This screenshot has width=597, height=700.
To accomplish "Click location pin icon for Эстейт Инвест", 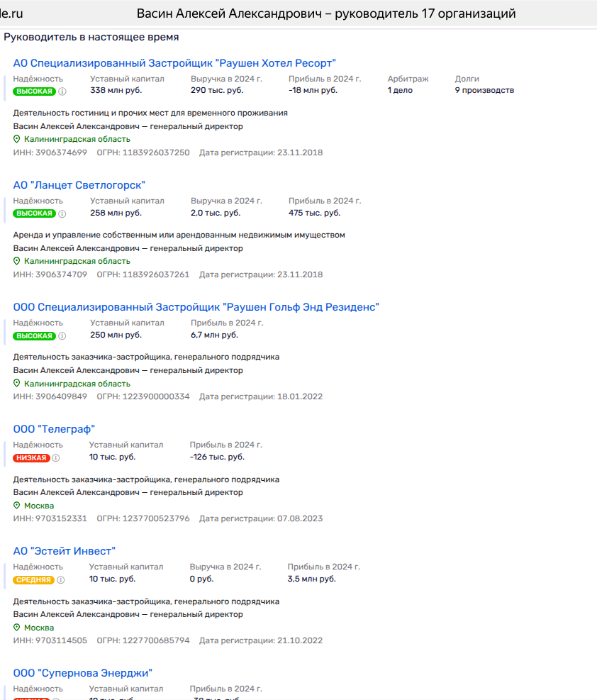I will (x=17, y=628).
